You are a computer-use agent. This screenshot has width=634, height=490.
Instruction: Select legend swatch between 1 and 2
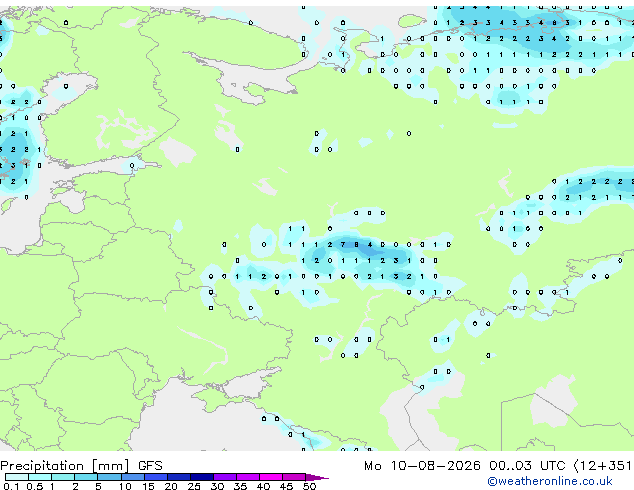point(63,477)
